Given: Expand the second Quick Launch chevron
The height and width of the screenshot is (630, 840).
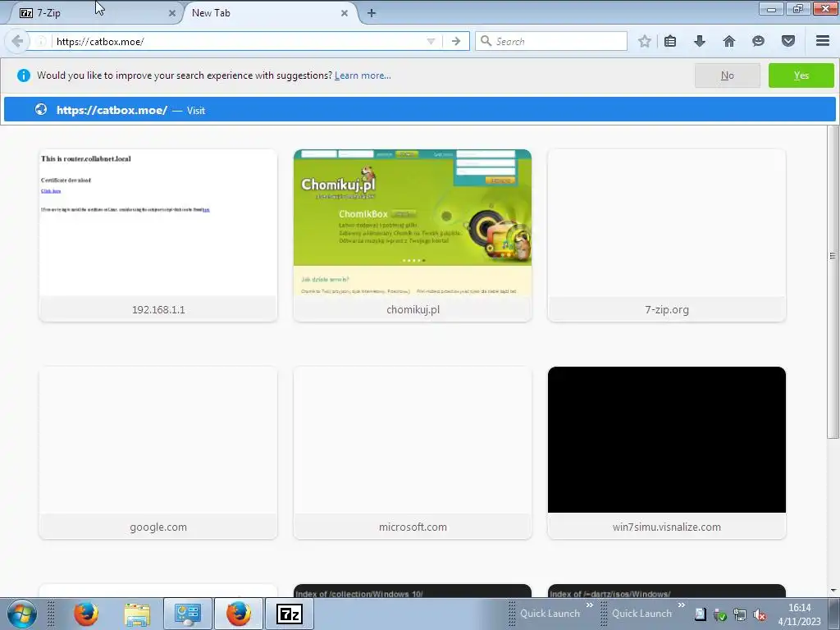Looking at the screenshot, I should click(x=682, y=605).
